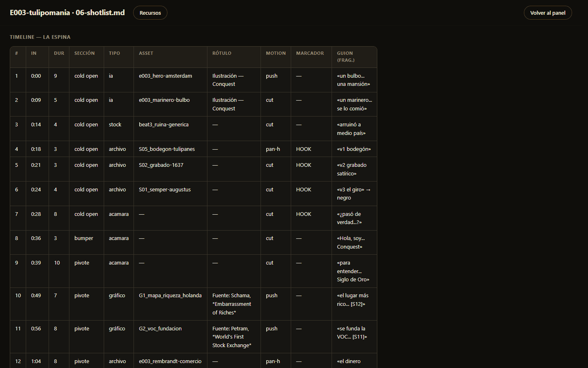Viewport: 588px width, 368px height.
Task: Open the Recursos button
Action: 150,13
